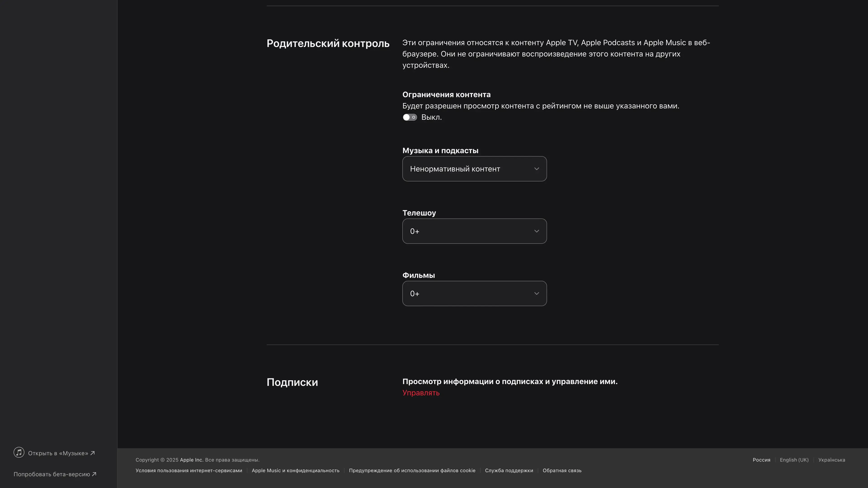Click arrow icon next to «Попробовать бета-версию»

pyautogui.click(x=94, y=474)
